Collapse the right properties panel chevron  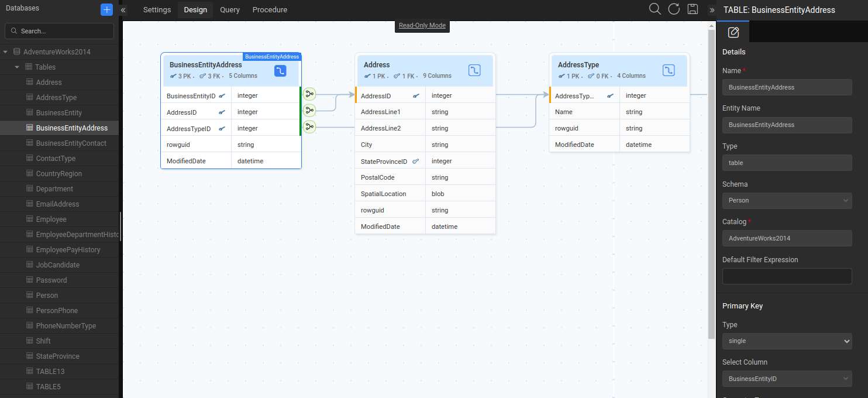pyautogui.click(x=712, y=10)
